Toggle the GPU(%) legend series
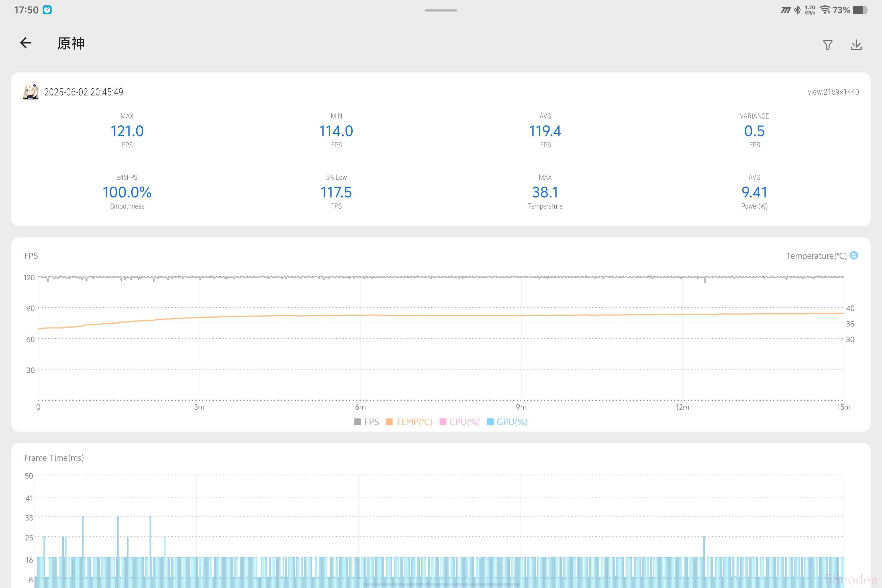 (x=511, y=422)
